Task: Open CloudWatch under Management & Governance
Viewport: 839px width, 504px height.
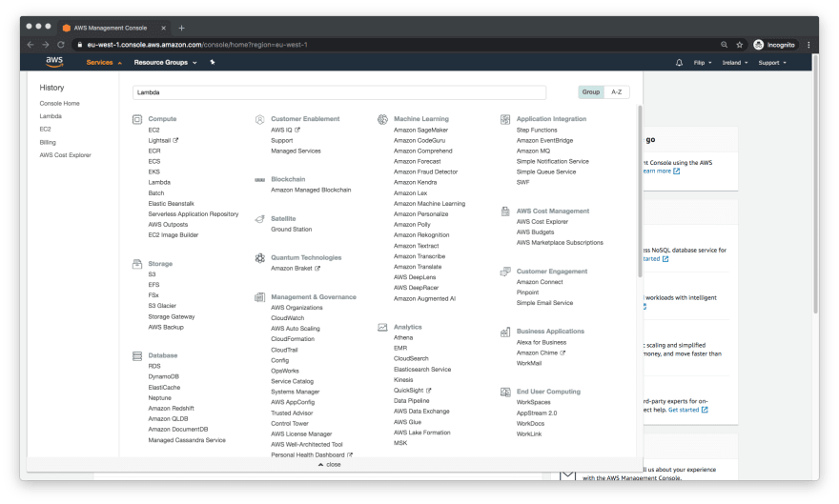Action: coord(287,318)
